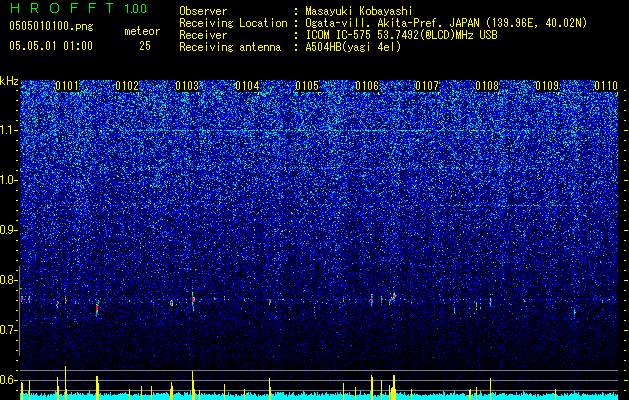Click antenna value A504HB(yagi 4el)
Screen dimensions: 629x400
tap(353, 47)
